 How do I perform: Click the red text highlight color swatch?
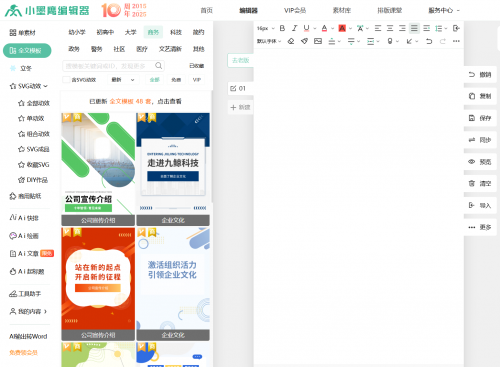click(x=342, y=28)
